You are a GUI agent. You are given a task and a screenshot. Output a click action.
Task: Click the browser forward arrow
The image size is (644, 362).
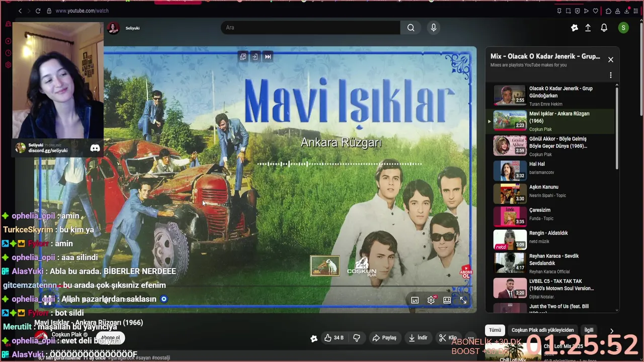tap(28, 11)
